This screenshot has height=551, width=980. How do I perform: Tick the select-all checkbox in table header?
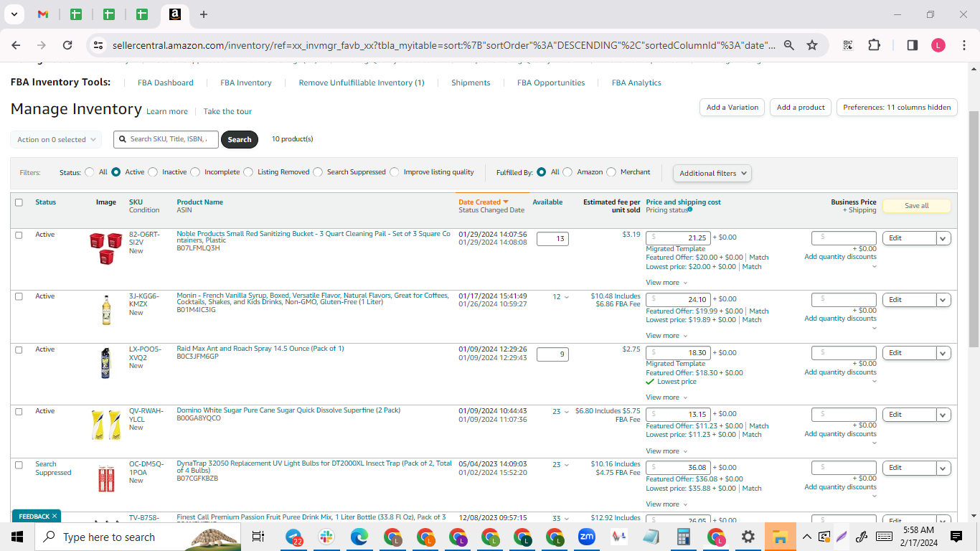tap(19, 202)
